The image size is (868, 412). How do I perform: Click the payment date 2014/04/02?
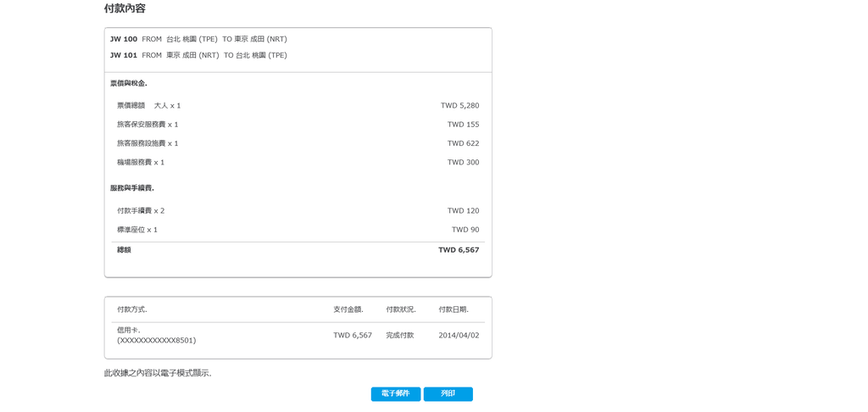point(459,335)
